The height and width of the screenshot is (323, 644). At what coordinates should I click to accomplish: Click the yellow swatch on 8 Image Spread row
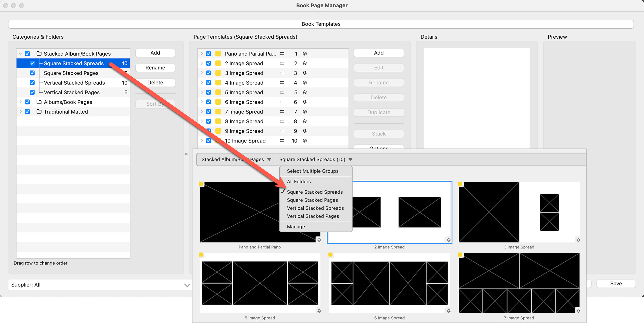click(218, 121)
